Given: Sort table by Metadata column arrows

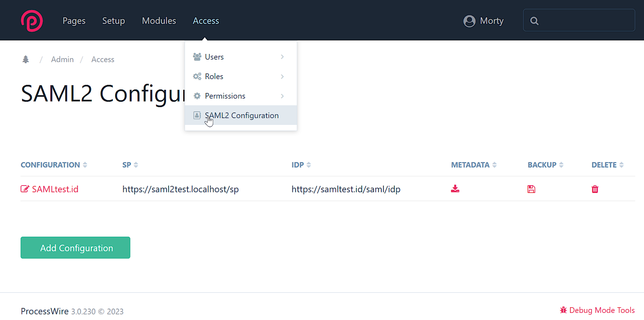Looking at the screenshot, I should point(494,165).
